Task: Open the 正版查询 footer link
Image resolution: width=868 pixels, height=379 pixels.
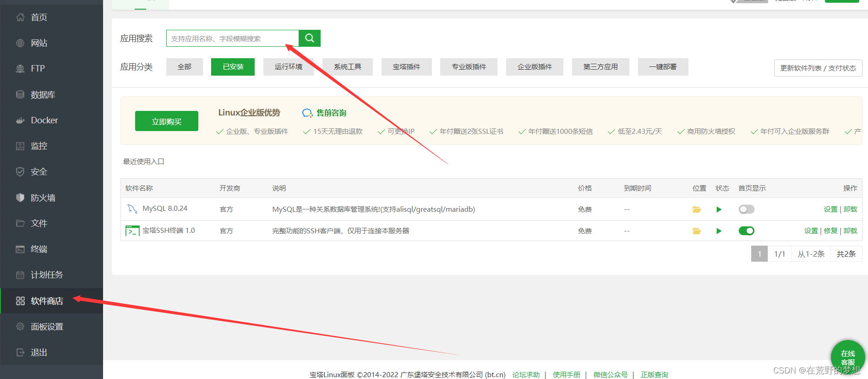Action: pyautogui.click(x=654, y=374)
